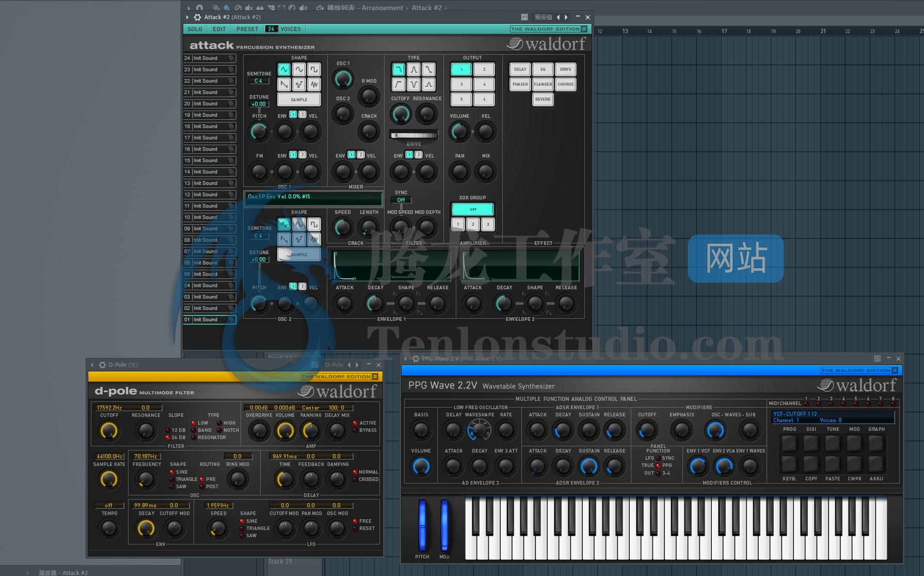The height and width of the screenshot is (576, 924).
Task: Click the FLANGER effect button
Action: click(x=543, y=84)
